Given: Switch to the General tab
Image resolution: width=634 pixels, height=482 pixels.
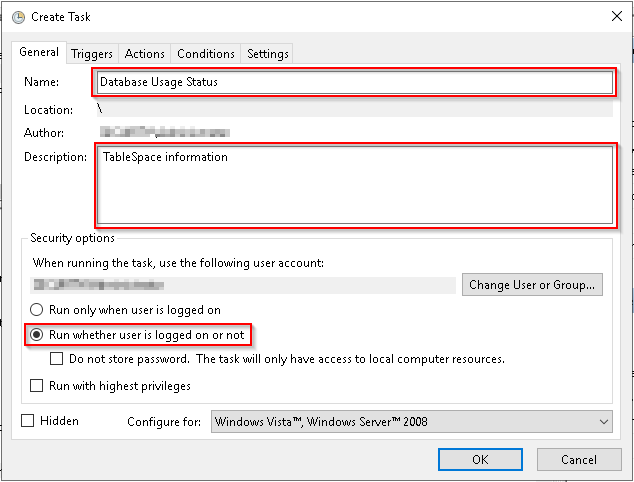Looking at the screenshot, I should click(x=39, y=53).
